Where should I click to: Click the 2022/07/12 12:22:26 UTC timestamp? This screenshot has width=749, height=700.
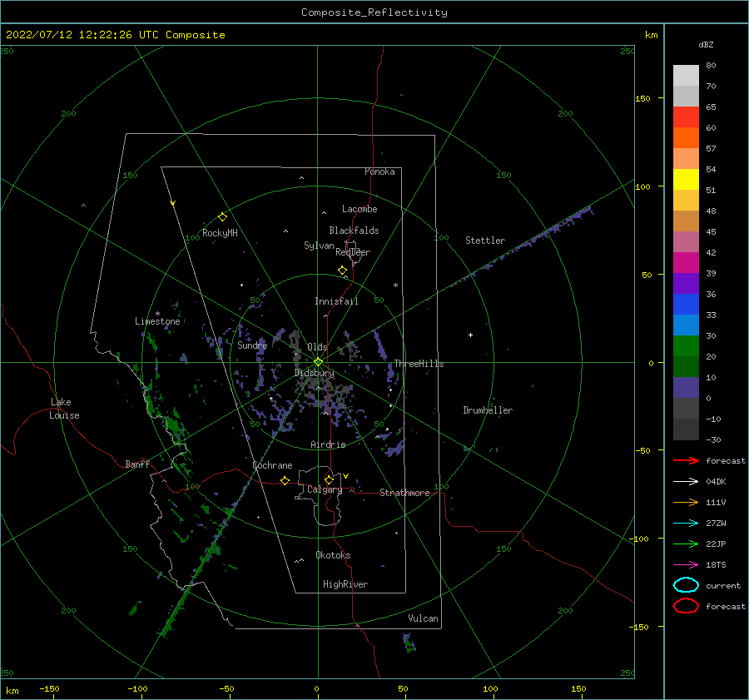(x=82, y=35)
